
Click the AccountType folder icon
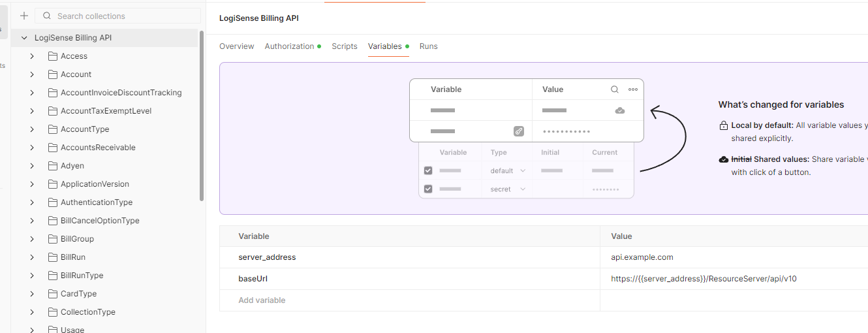(x=53, y=129)
